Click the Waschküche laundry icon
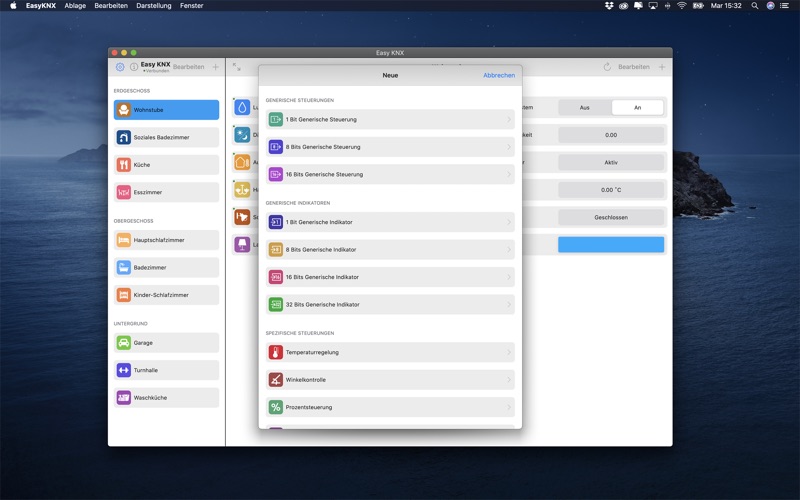800x500 pixels. [x=123, y=397]
